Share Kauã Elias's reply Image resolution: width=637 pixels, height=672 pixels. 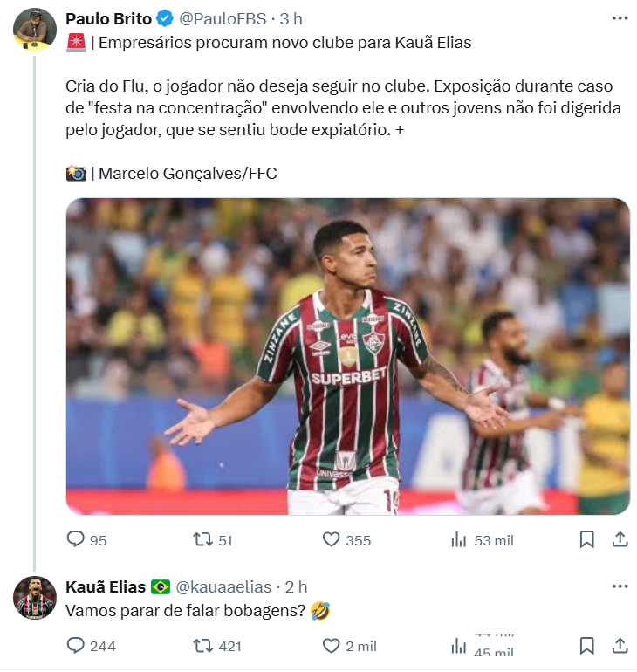(x=620, y=646)
